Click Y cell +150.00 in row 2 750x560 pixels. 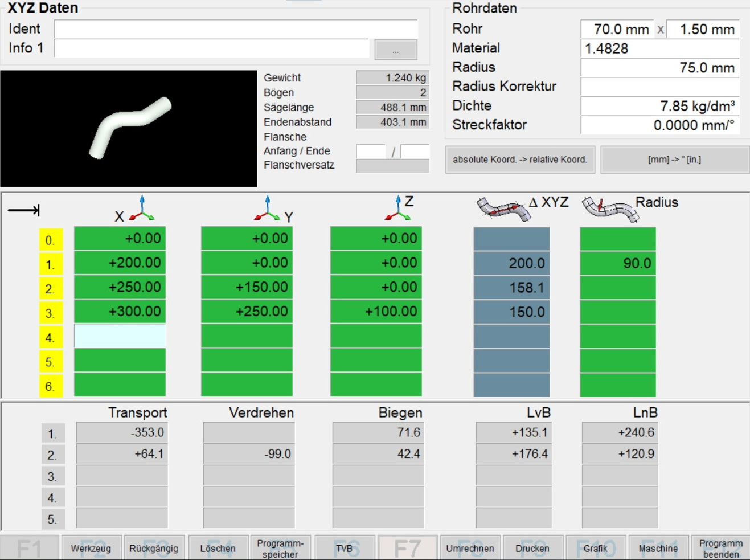tap(247, 288)
